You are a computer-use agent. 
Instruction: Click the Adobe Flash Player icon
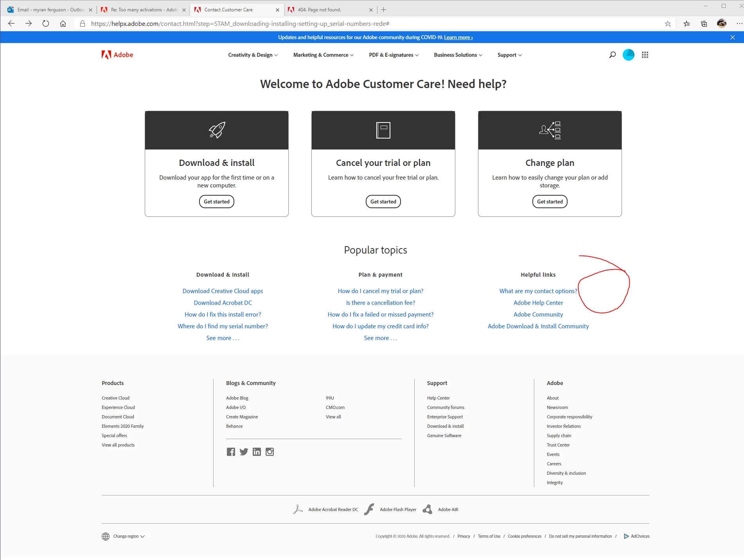click(x=369, y=509)
